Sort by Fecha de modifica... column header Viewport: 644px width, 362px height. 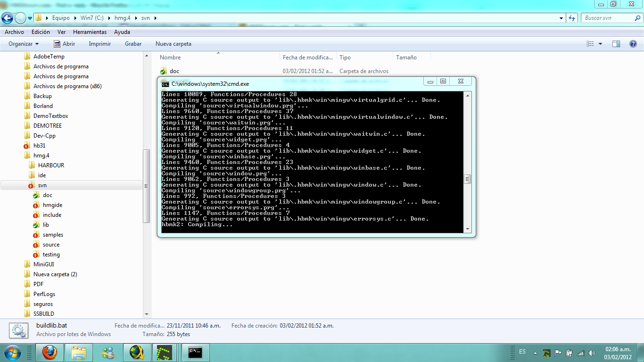308,58
